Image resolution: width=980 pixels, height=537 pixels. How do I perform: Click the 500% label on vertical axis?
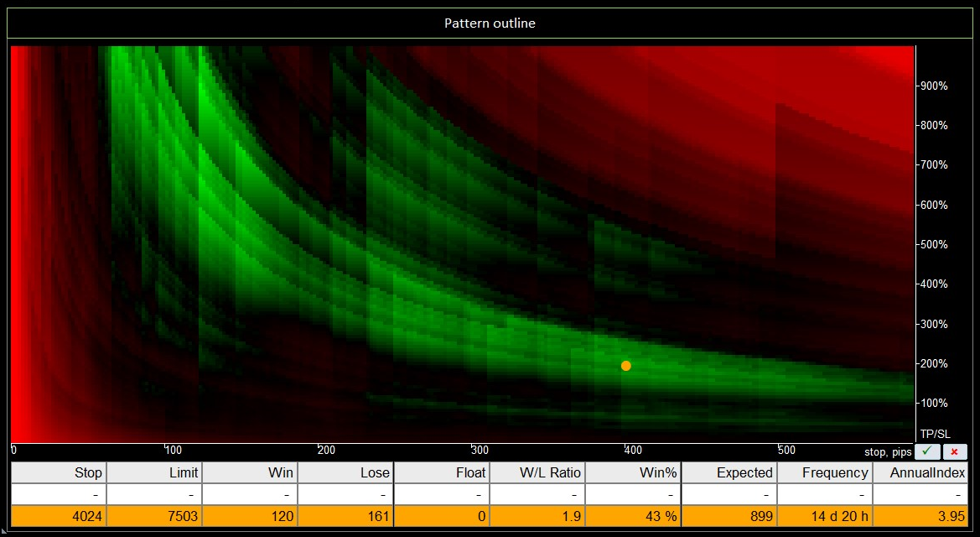pos(934,244)
